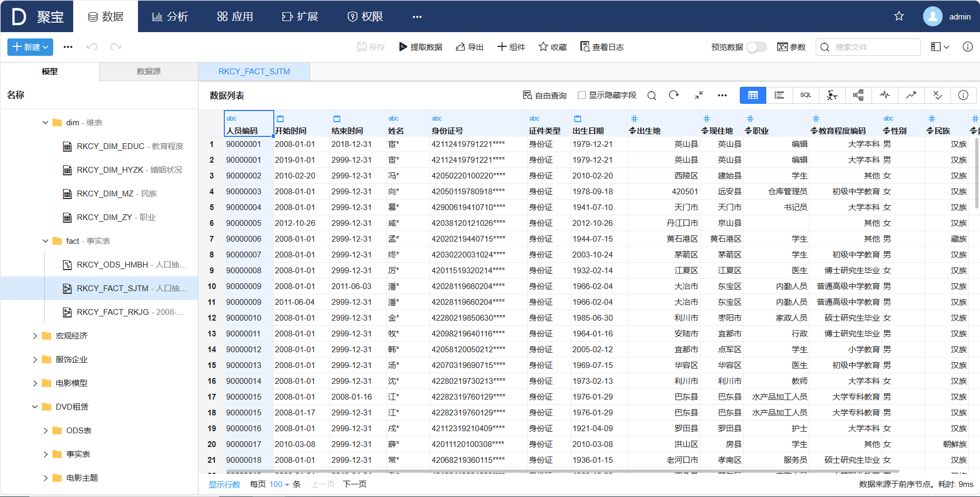Collapse the DVD租赁 folder

tap(35, 407)
